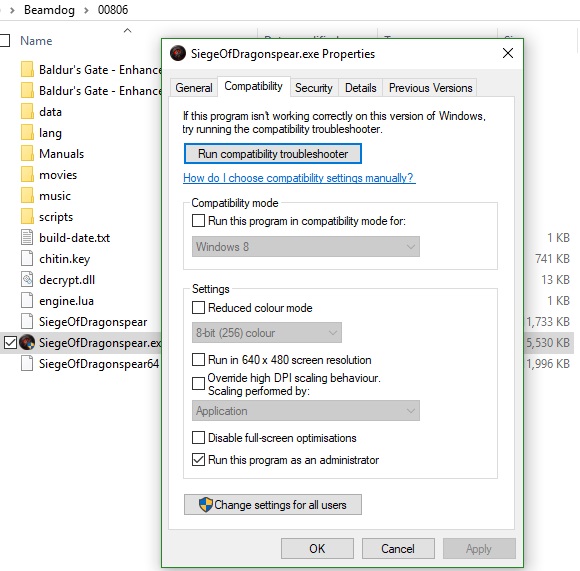Switch to the Previous Versions tab
This screenshot has width=580, height=571.
430,88
